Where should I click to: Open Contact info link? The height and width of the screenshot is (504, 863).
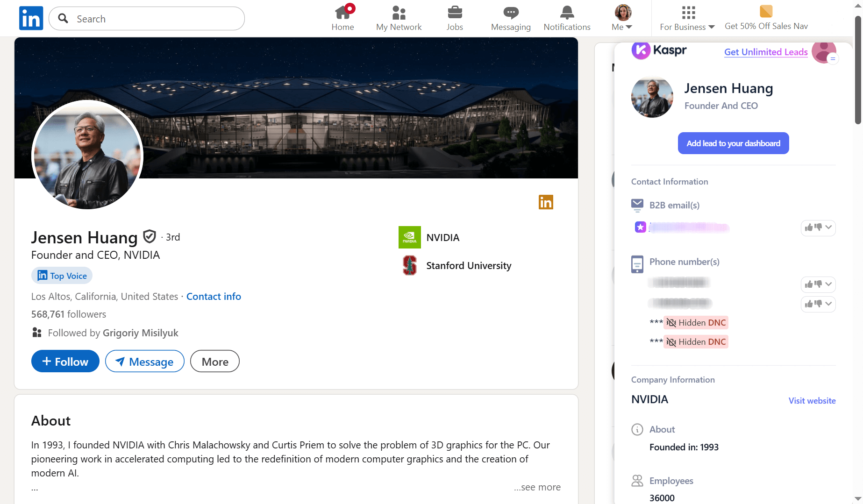pyautogui.click(x=214, y=297)
